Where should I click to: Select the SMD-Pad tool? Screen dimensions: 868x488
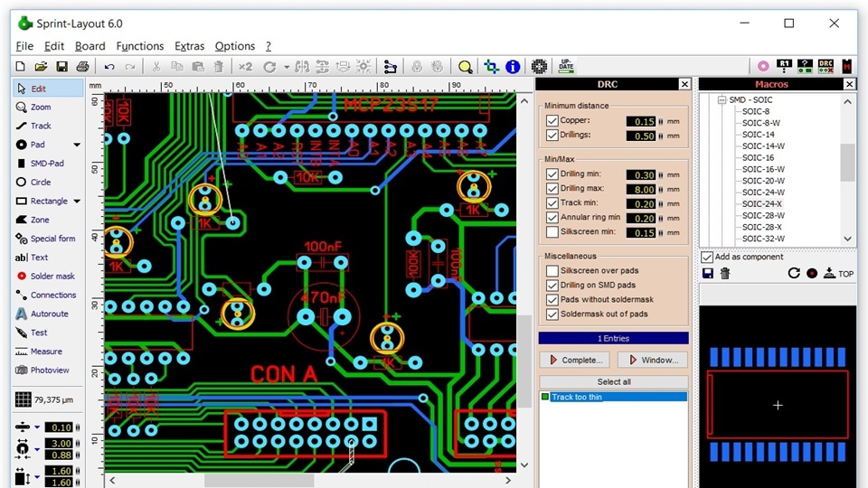(40, 164)
